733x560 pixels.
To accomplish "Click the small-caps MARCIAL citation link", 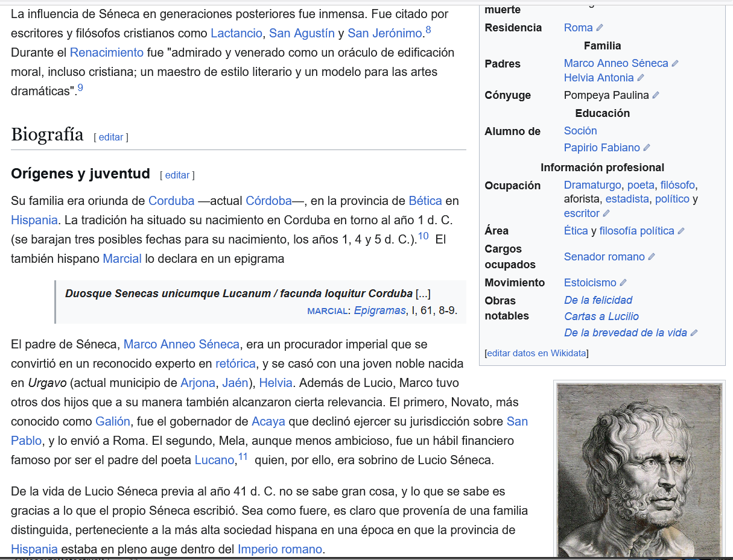I will coord(328,311).
